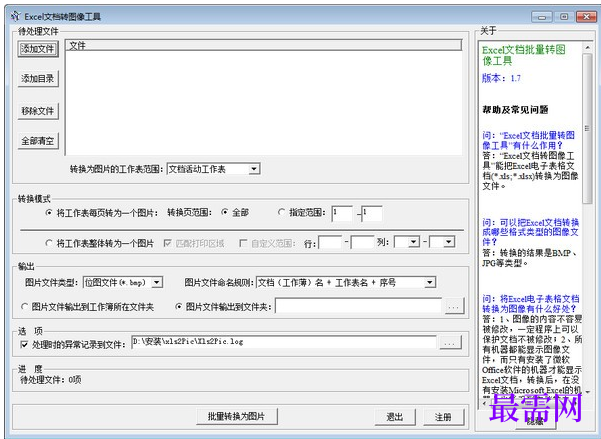The width and height of the screenshot is (601, 439).
Task: Maximize the Excel文档转图像工具 window
Action: [563, 16]
